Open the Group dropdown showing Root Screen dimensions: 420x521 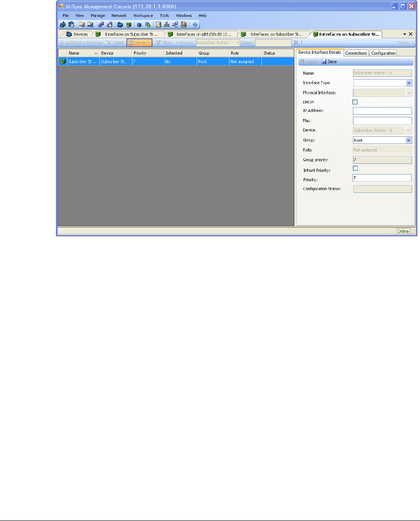409,140
